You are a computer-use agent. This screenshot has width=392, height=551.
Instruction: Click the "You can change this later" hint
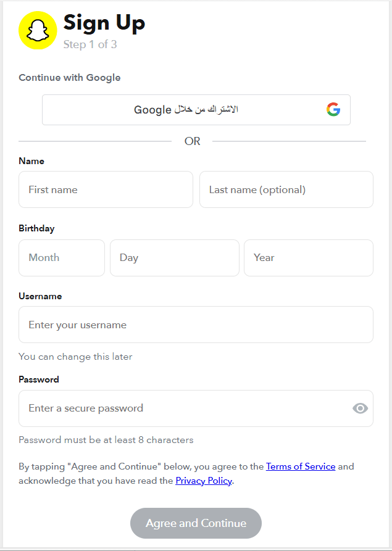point(75,357)
